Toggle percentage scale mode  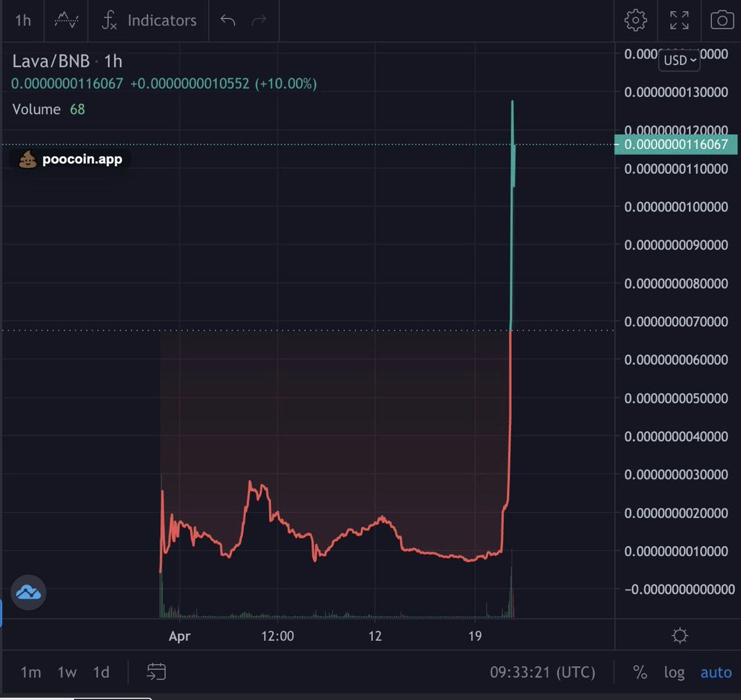coord(640,672)
